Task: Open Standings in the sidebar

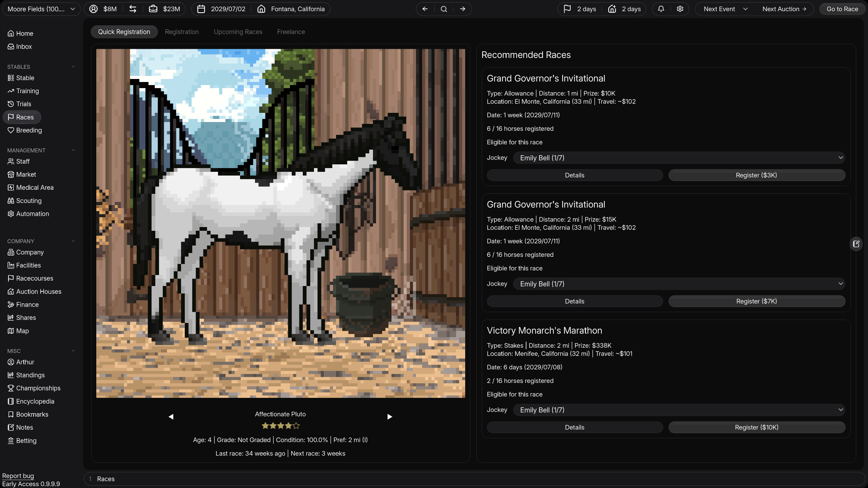Action: [x=26, y=375]
